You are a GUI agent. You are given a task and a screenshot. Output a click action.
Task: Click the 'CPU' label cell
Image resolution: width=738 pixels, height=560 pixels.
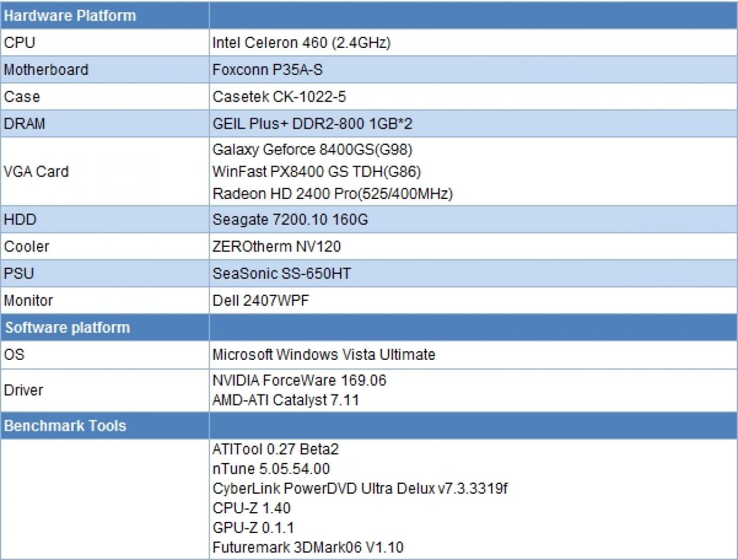(x=104, y=43)
